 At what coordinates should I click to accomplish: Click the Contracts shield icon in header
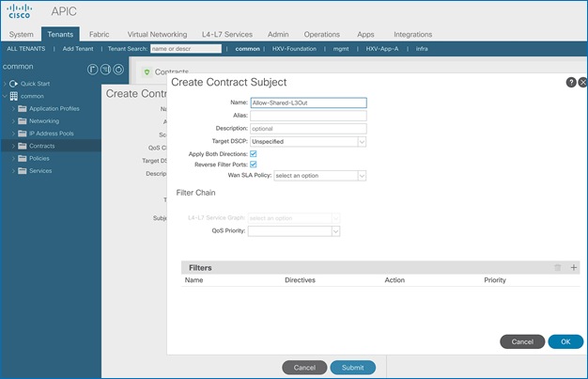pyautogui.click(x=147, y=71)
